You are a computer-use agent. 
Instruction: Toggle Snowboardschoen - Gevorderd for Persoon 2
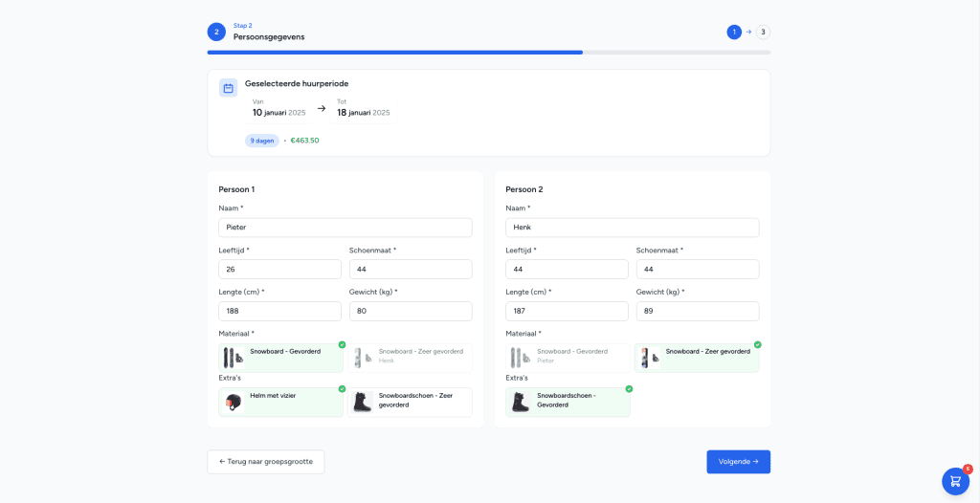click(x=568, y=403)
